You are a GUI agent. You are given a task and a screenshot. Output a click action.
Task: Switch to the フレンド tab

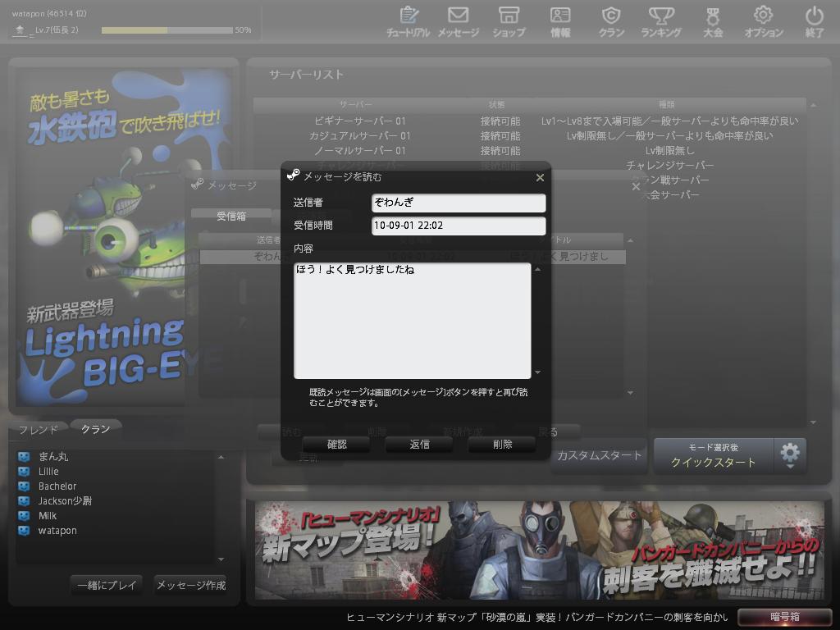pos(38,430)
